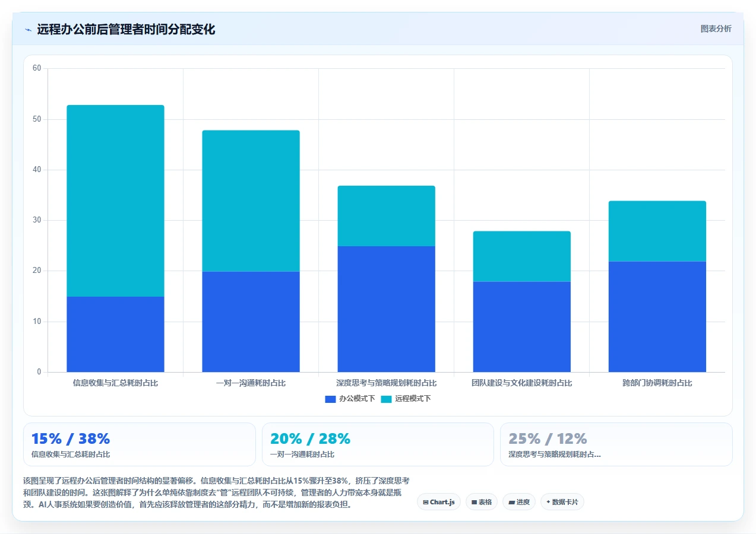This screenshot has width=756, height=534.
Task: Click the 25% / 12% data card
Action: click(x=616, y=444)
